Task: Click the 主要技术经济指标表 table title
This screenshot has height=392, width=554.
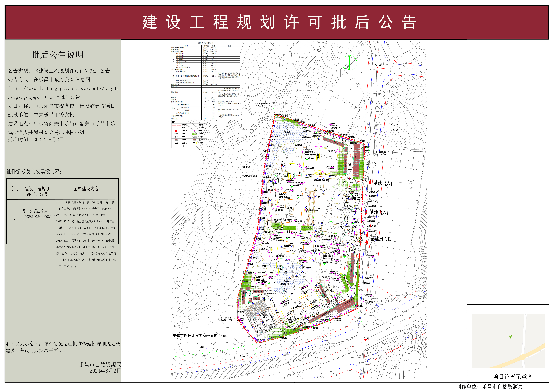Action: coord(206,43)
